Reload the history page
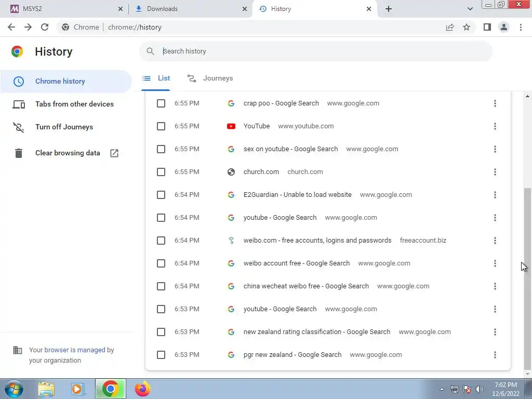 pyautogui.click(x=45, y=27)
